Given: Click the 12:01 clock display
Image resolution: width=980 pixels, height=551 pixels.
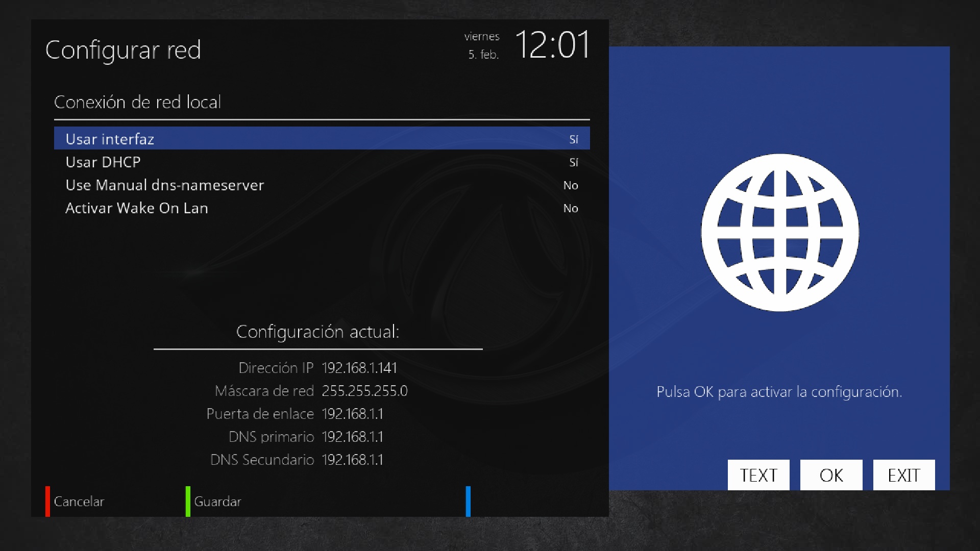Looking at the screenshot, I should coord(552,45).
